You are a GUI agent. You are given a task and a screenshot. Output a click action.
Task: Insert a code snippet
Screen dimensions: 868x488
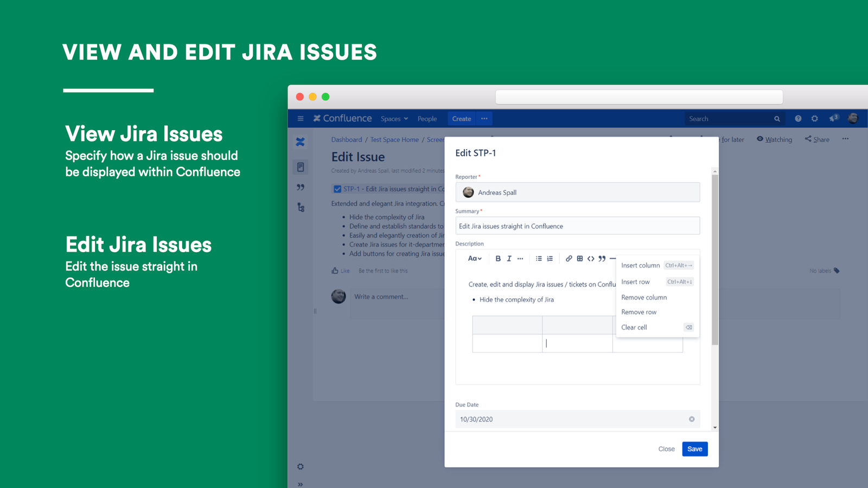point(591,259)
